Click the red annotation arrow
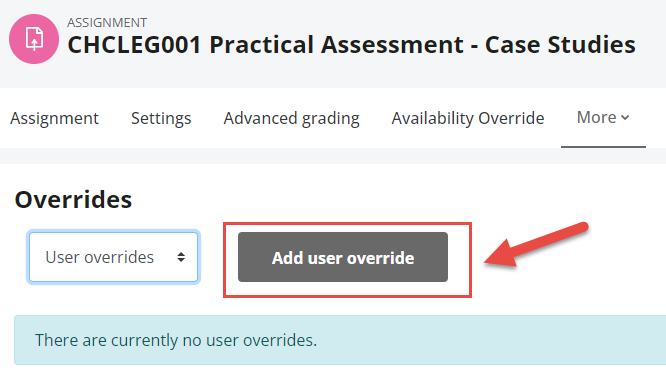 [x=536, y=245]
